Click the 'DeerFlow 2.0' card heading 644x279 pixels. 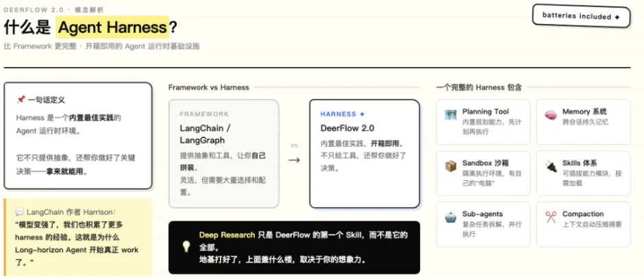coord(347,128)
